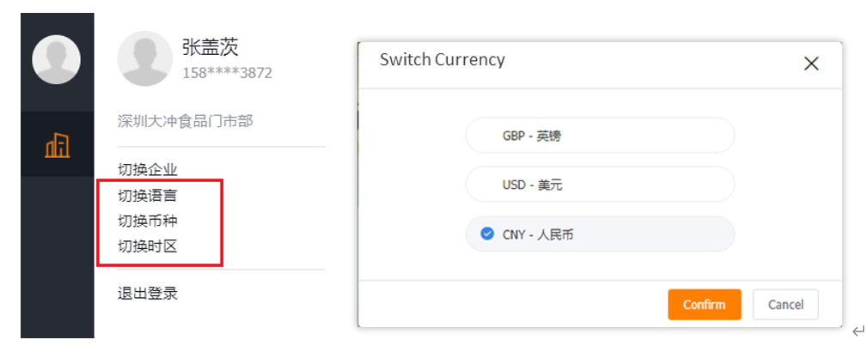
Task: Click the return arrow mark beside dialog
Action: pyautogui.click(x=858, y=331)
